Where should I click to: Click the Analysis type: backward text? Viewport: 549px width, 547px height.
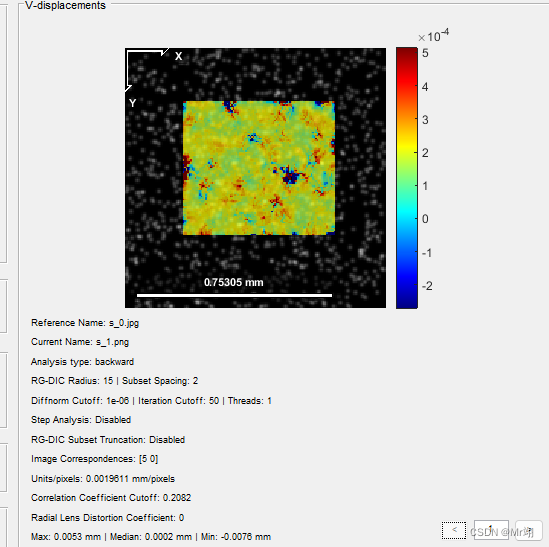tap(82, 361)
